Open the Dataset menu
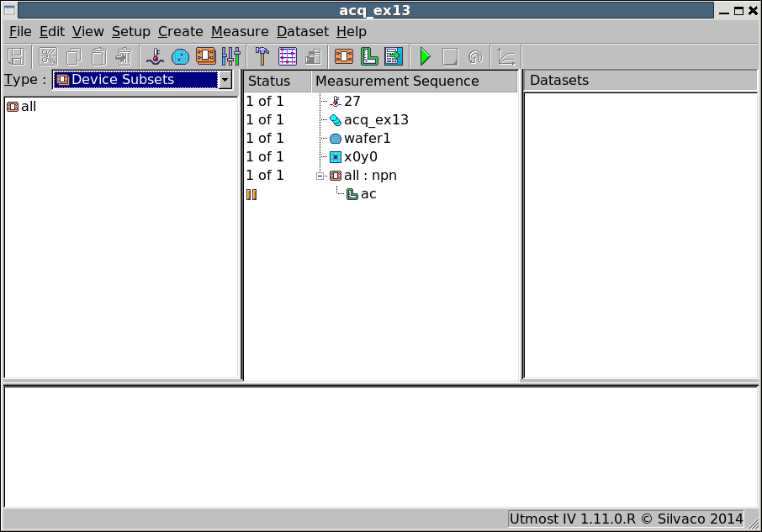This screenshot has height=532, width=762. click(x=303, y=32)
